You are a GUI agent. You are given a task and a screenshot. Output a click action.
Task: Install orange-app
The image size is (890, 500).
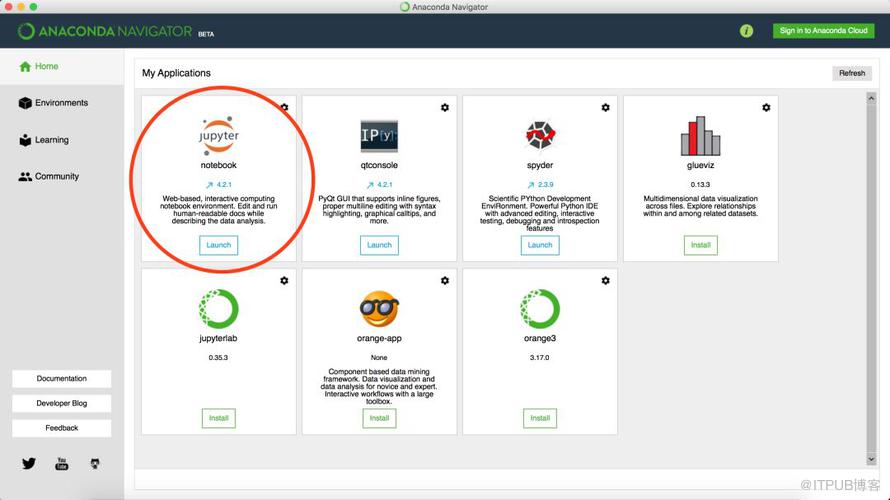[379, 418]
